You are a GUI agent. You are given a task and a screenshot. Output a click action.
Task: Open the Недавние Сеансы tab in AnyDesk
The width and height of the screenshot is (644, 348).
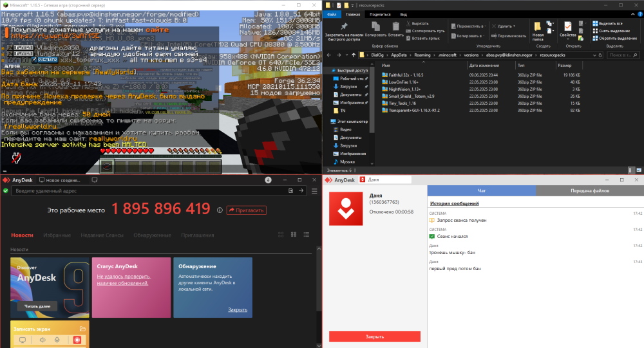[x=102, y=235]
